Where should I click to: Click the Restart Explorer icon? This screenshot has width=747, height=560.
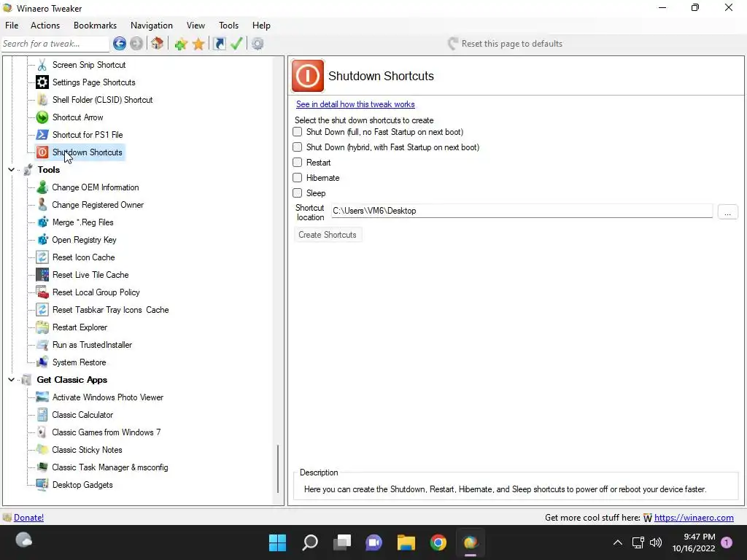click(x=42, y=327)
